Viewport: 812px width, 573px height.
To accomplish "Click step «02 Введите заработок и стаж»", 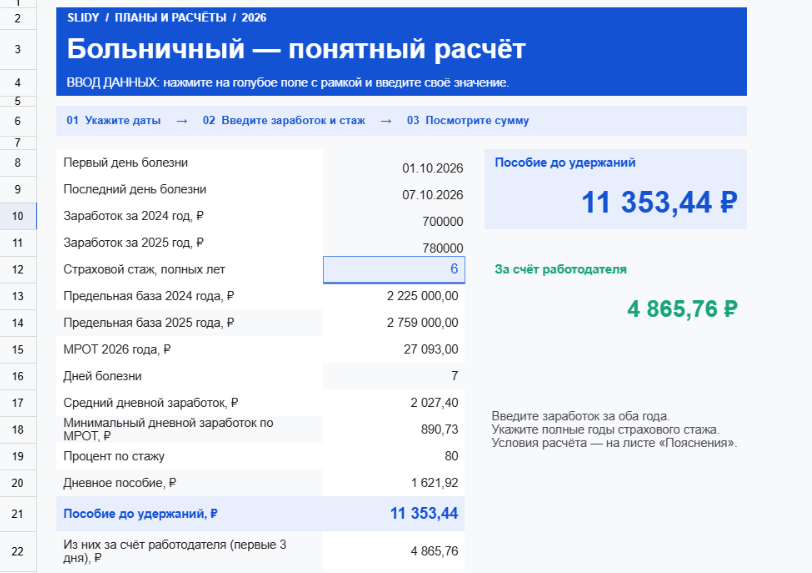I will (284, 120).
